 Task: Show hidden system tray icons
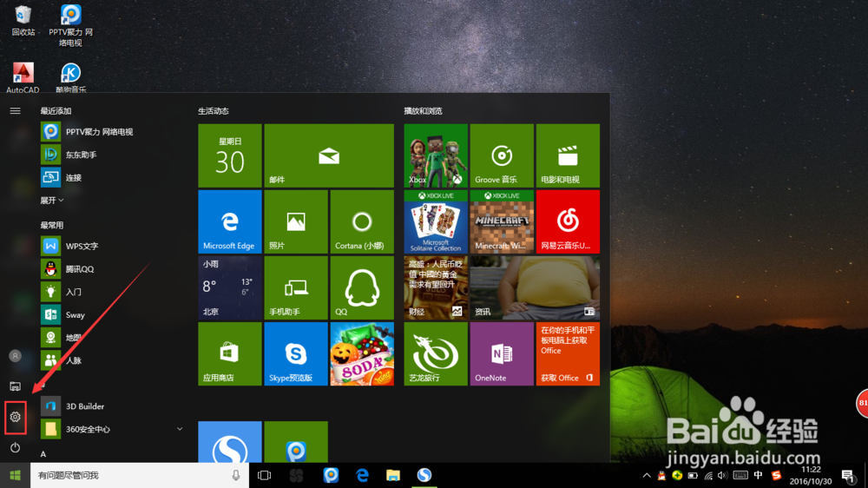coord(646,475)
